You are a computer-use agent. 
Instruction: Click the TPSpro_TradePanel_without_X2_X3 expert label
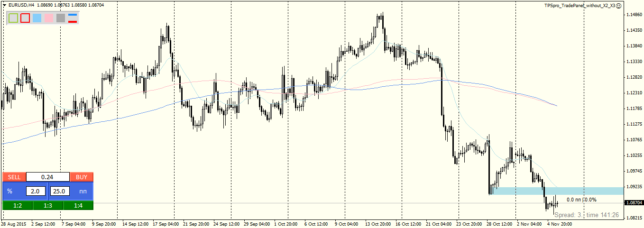pyautogui.click(x=580, y=5)
